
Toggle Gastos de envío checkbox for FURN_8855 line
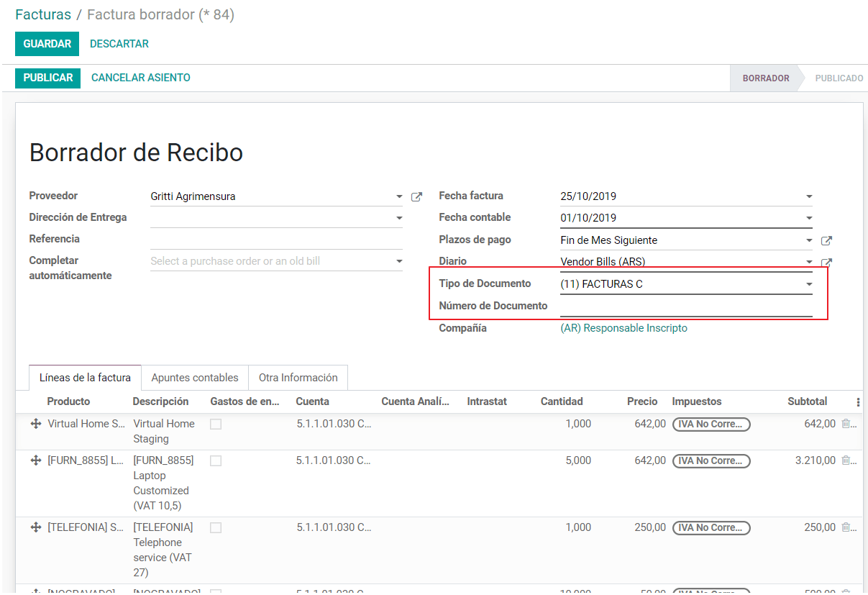click(x=216, y=461)
